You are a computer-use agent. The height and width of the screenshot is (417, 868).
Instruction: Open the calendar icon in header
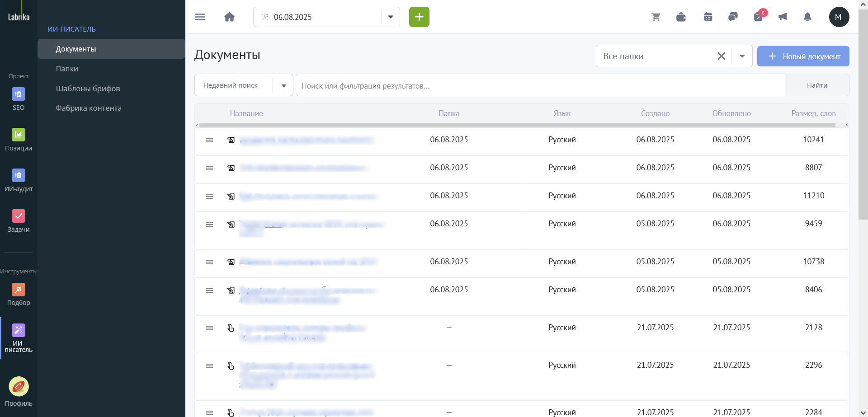click(x=708, y=17)
